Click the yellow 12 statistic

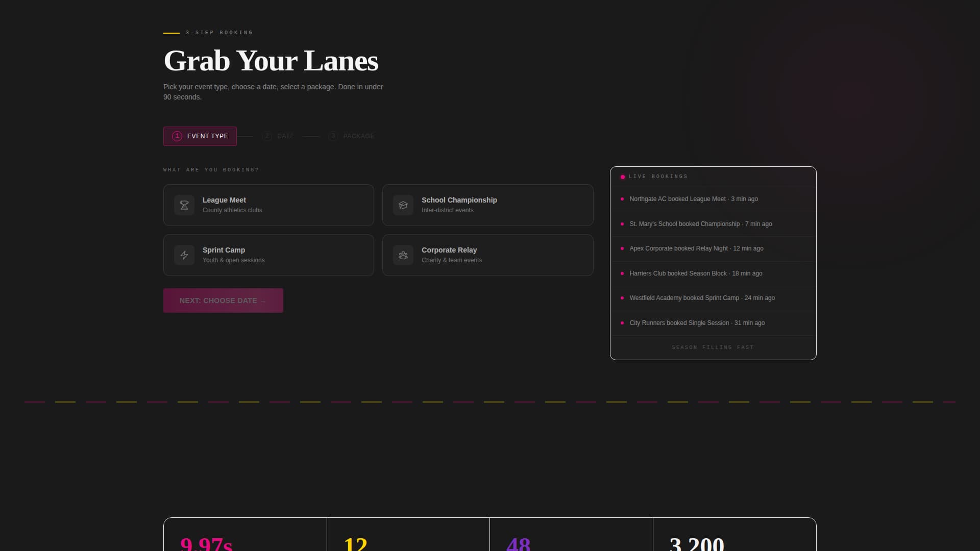pyautogui.click(x=355, y=543)
